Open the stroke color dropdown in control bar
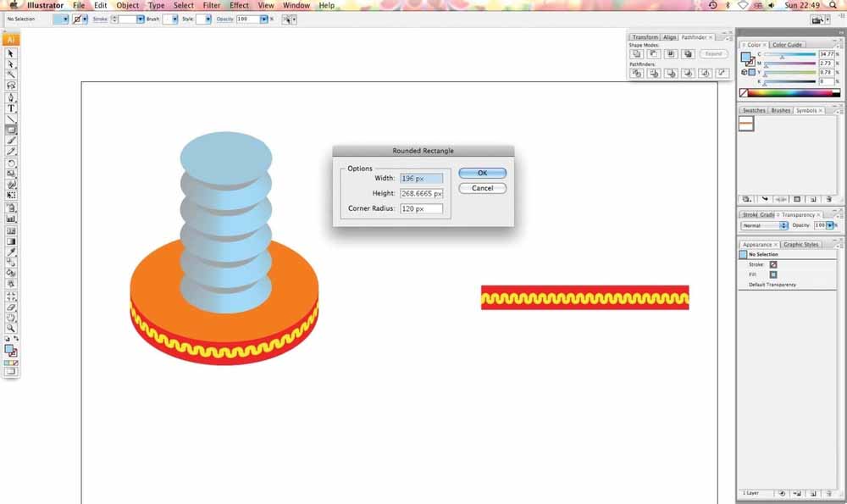The width and height of the screenshot is (847, 504). (x=85, y=19)
